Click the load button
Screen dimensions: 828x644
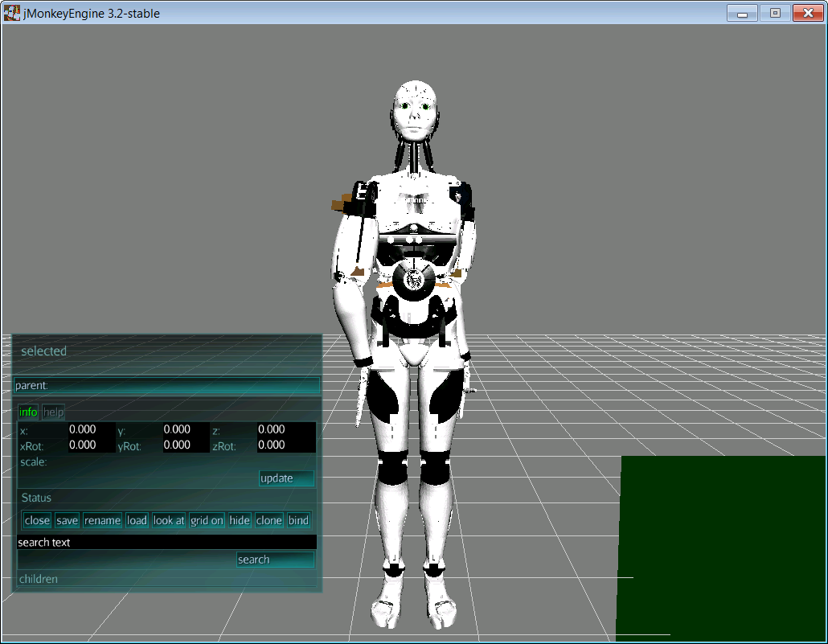click(x=137, y=520)
